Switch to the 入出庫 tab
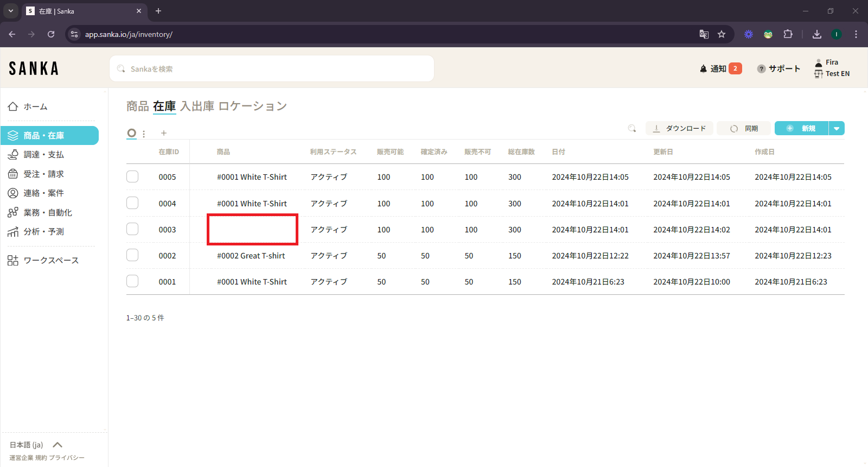The image size is (868, 467). [x=197, y=106]
